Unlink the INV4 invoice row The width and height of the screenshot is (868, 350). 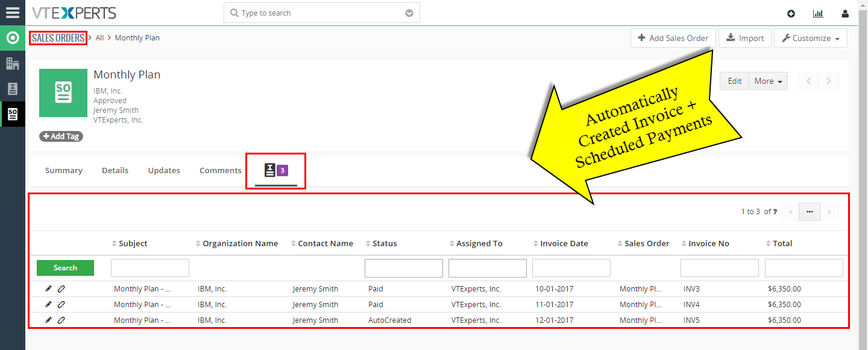(61, 304)
